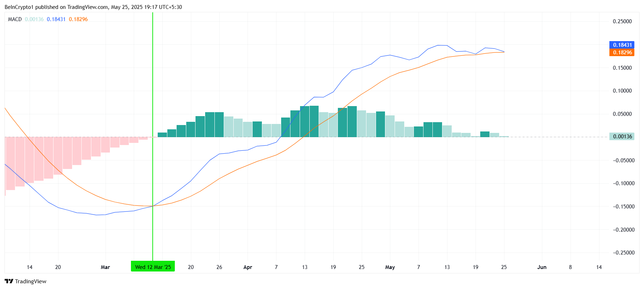Click the 0.10000 level on price scale
Screen dimensions: 644x289
point(622,91)
